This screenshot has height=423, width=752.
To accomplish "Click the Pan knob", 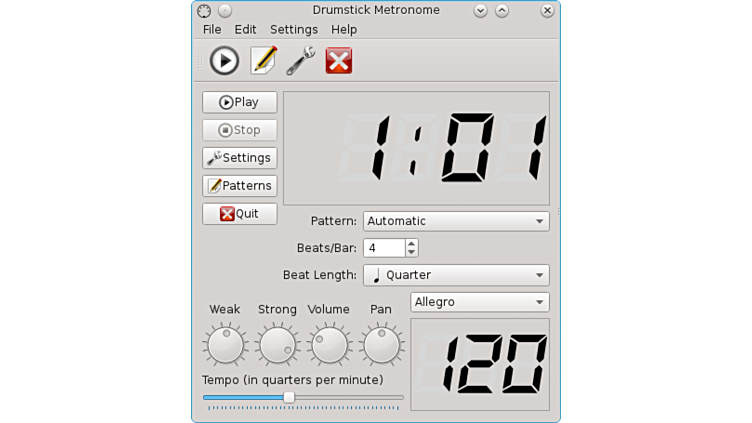I will [x=381, y=345].
